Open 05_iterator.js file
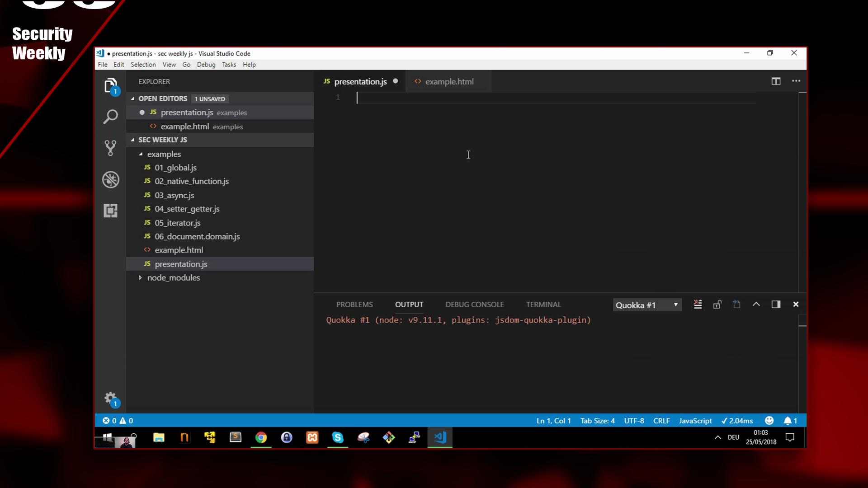Viewport: 868px width, 488px height. coord(220,223)
